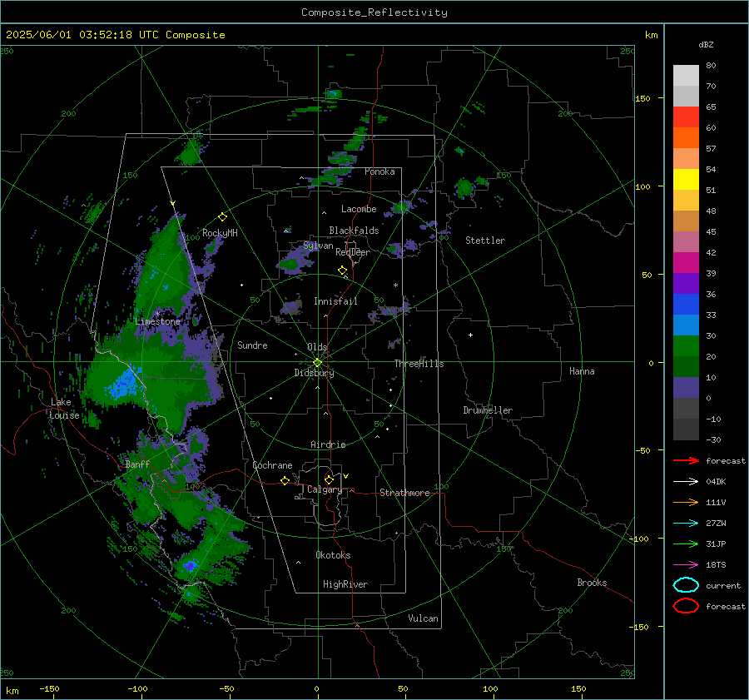Click the yellow 51-54 dBZ color swatch
Image resolution: width=749 pixels, height=700 pixels.
(x=686, y=180)
